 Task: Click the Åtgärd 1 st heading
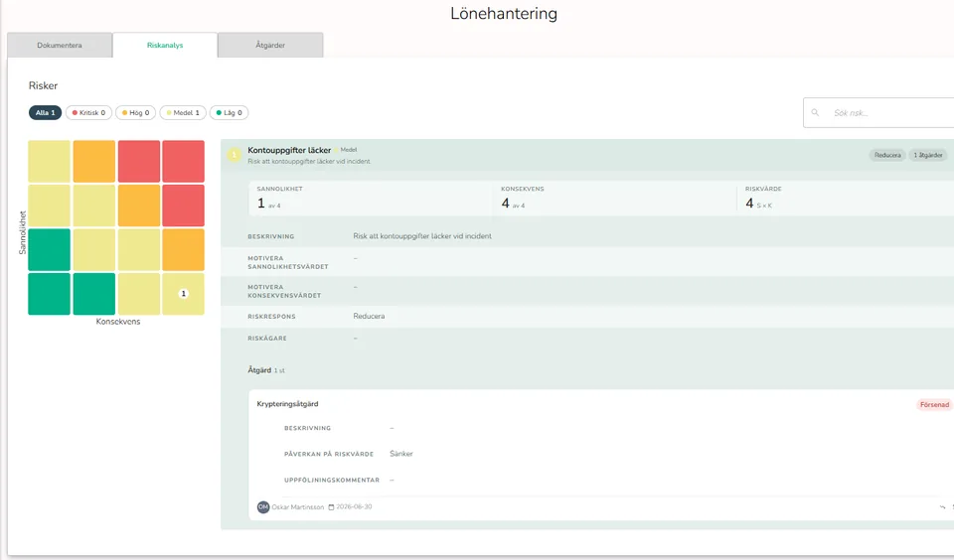[x=266, y=369]
